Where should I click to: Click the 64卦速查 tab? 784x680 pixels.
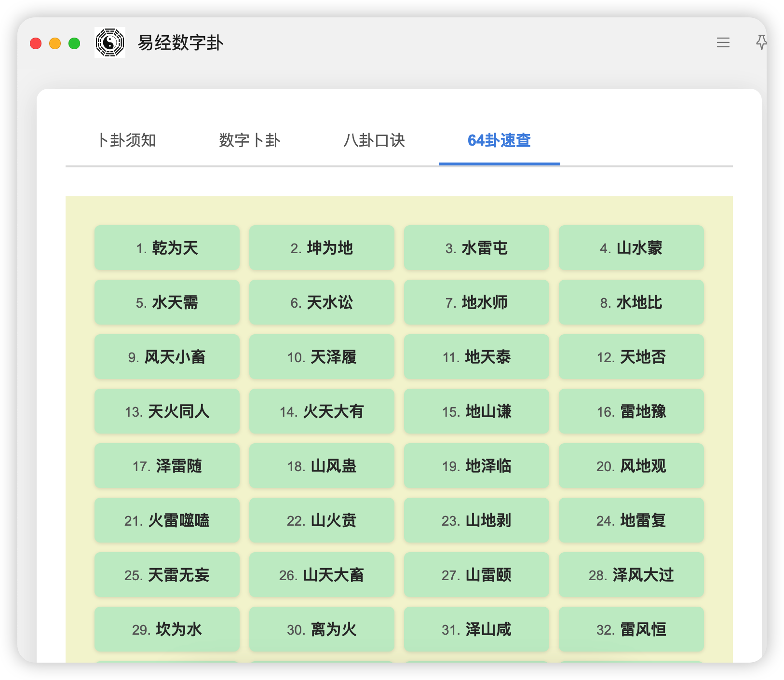[499, 140]
